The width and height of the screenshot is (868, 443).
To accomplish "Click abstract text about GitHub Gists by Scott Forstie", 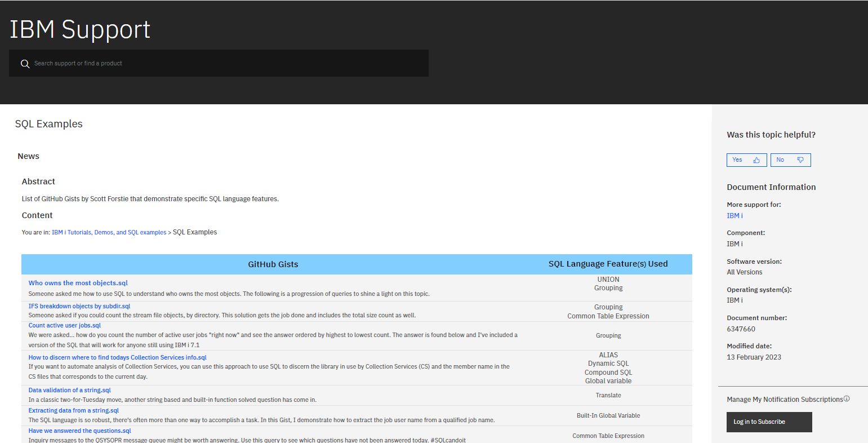I will [150, 199].
